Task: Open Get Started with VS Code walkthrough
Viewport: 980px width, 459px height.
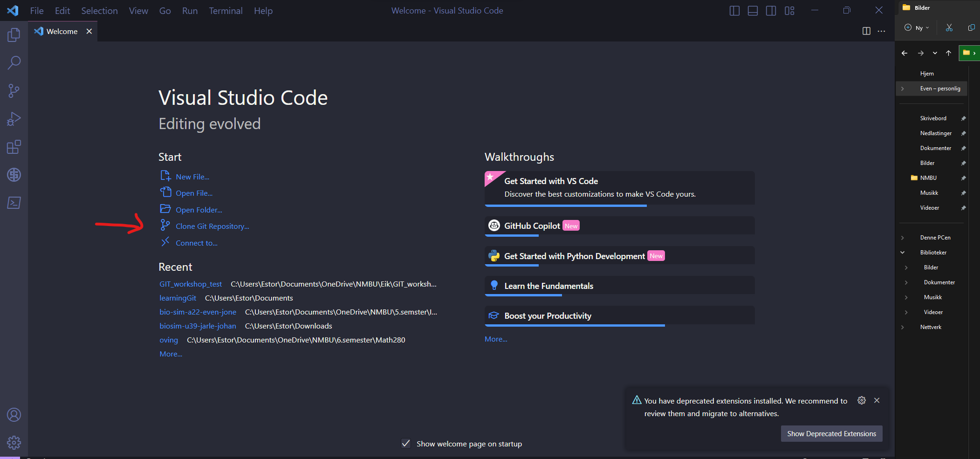Action: [619, 188]
